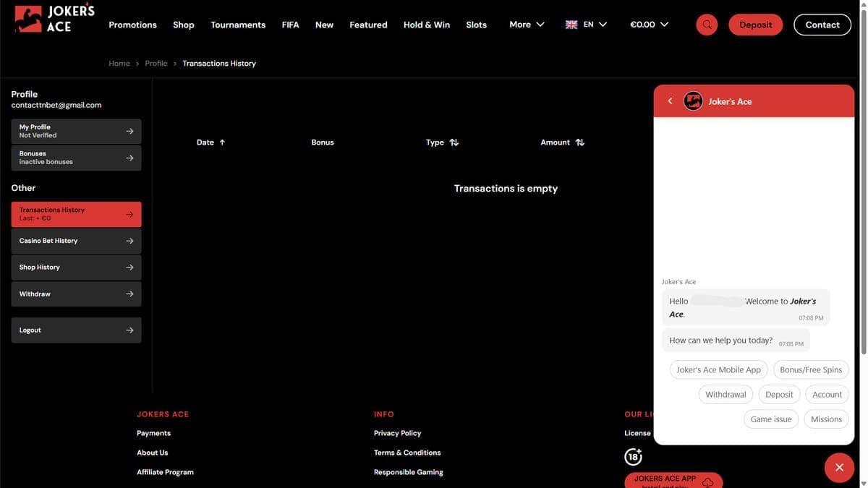Open the Featured menu item

368,25
